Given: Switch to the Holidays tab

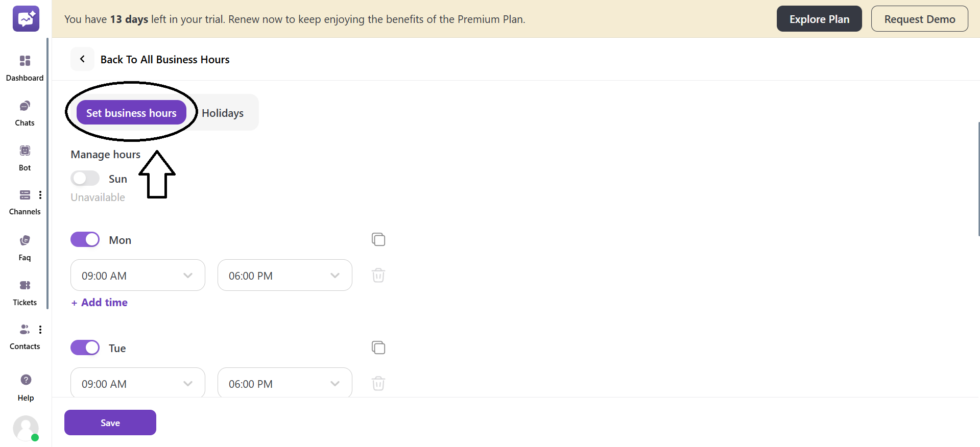Looking at the screenshot, I should [223, 113].
